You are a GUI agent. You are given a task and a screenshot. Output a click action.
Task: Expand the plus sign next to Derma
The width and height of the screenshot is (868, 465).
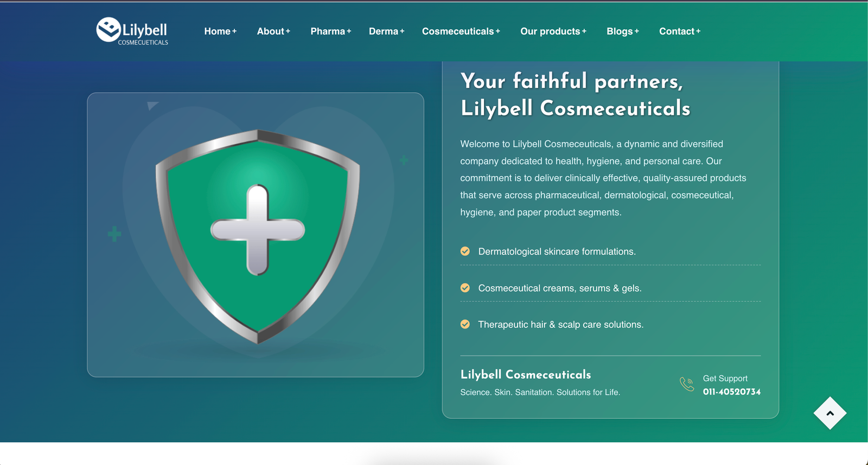click(402, 31)
